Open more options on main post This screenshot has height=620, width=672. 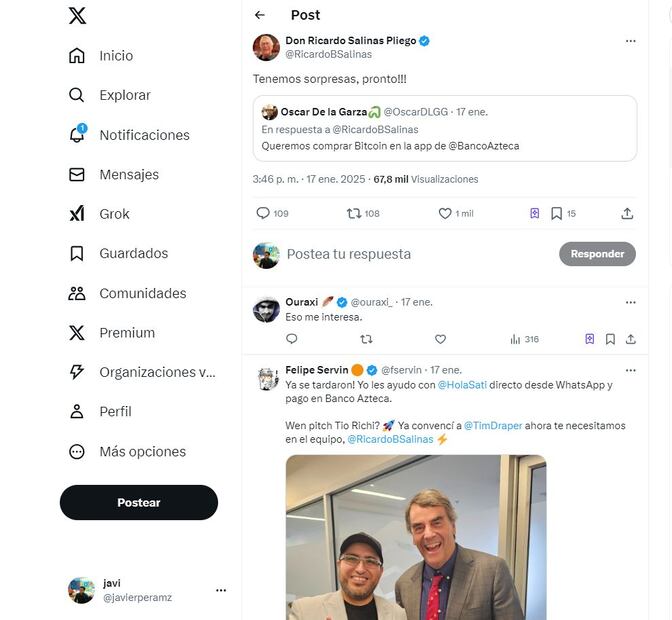point(630,41)
